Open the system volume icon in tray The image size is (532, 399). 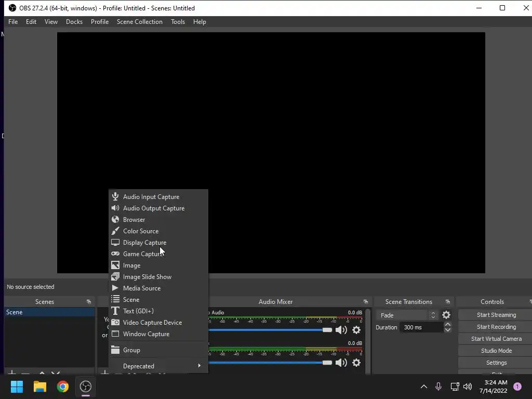pyautogui.click(x=468, y=387)
